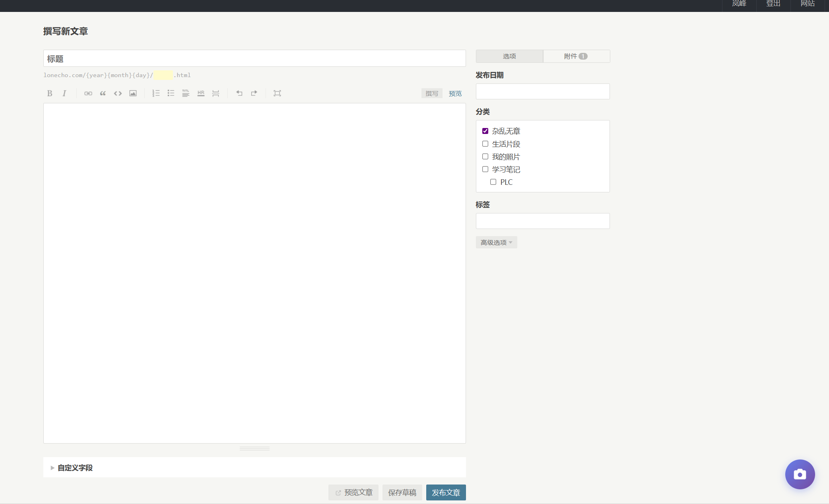The height and width of the screenshot is (504, 829).
Task: Check the 生活片段 category
Action: pyautogui.click(x=485, y=144)
